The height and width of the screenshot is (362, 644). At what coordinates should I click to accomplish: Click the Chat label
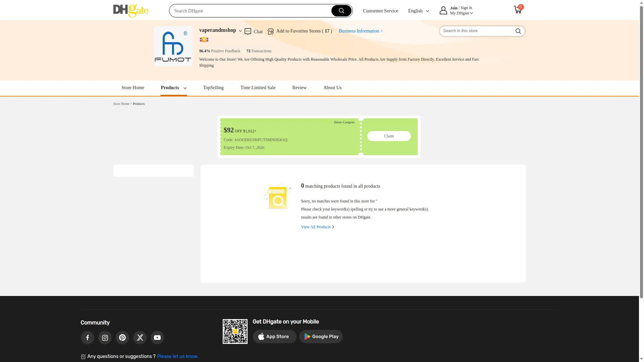tap(258, 32)
